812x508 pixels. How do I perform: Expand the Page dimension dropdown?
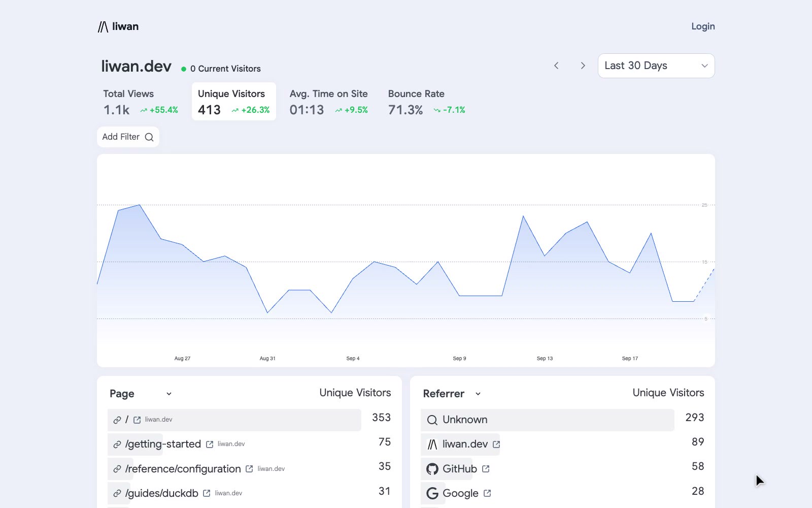[x=141, y=394]
